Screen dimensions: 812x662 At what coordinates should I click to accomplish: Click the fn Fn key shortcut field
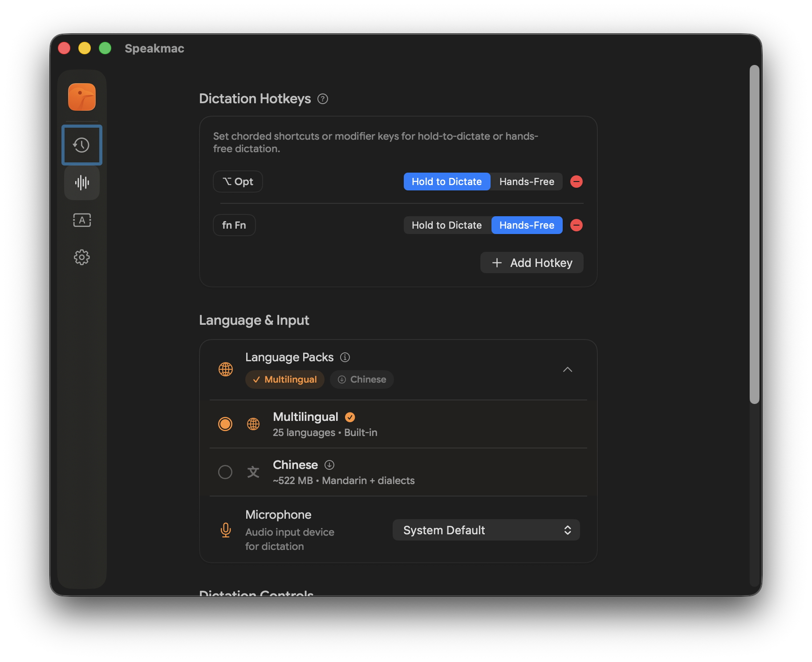pos(234,225)
